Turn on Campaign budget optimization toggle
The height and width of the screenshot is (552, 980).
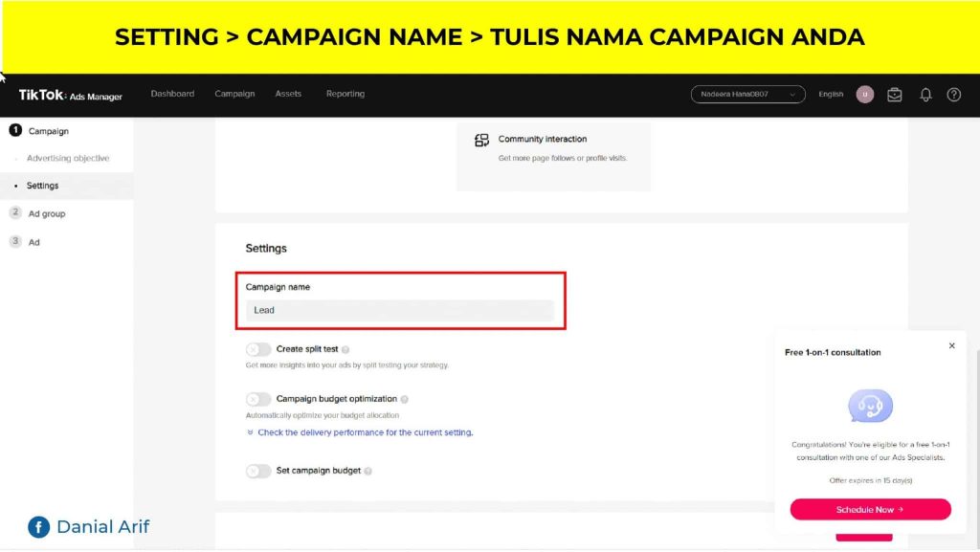pyautogui.click(x=258, y=400)
